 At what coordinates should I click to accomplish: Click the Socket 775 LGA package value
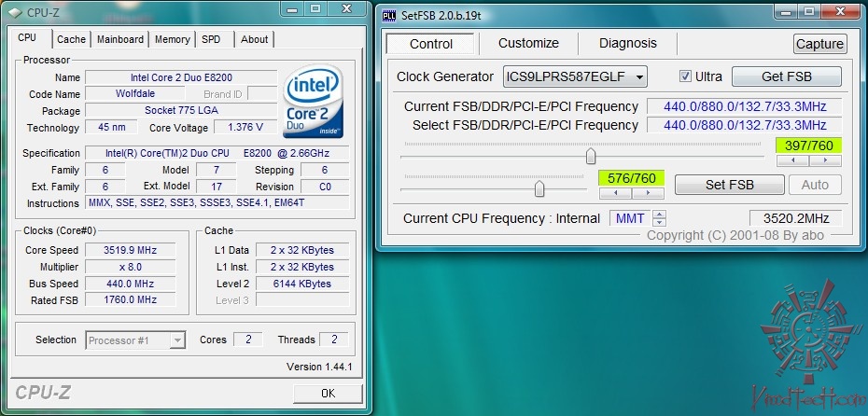click(181, 110)
